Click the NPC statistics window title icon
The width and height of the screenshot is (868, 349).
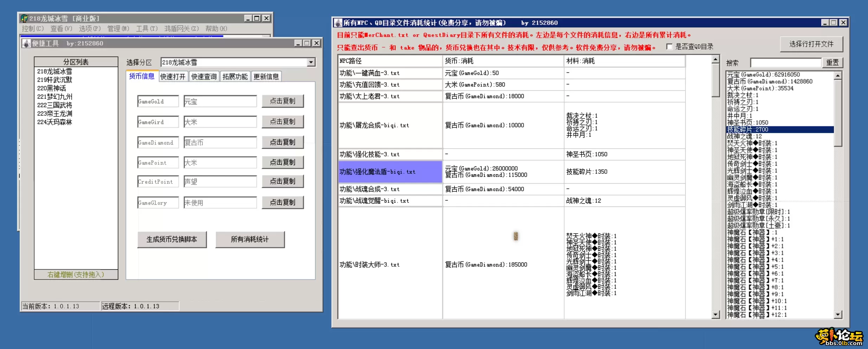pyautogui.click(x=338, y=23)
